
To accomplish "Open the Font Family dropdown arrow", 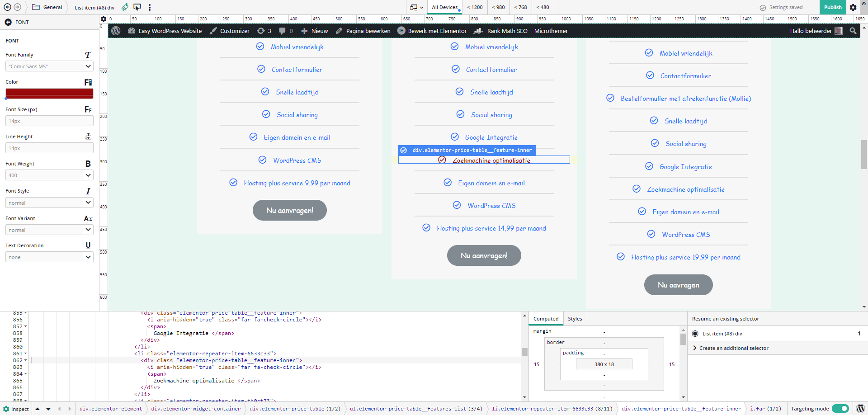I will click(x=88, y=66).
